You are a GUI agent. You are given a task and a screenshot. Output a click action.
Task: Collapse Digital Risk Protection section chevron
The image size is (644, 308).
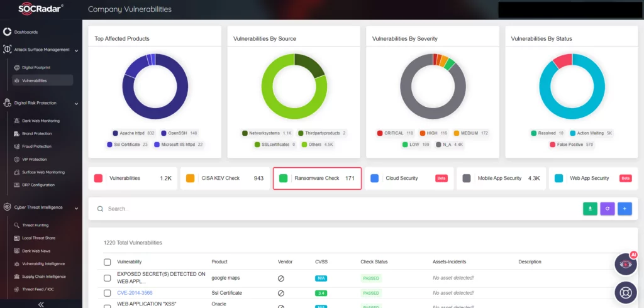[76, 104]
